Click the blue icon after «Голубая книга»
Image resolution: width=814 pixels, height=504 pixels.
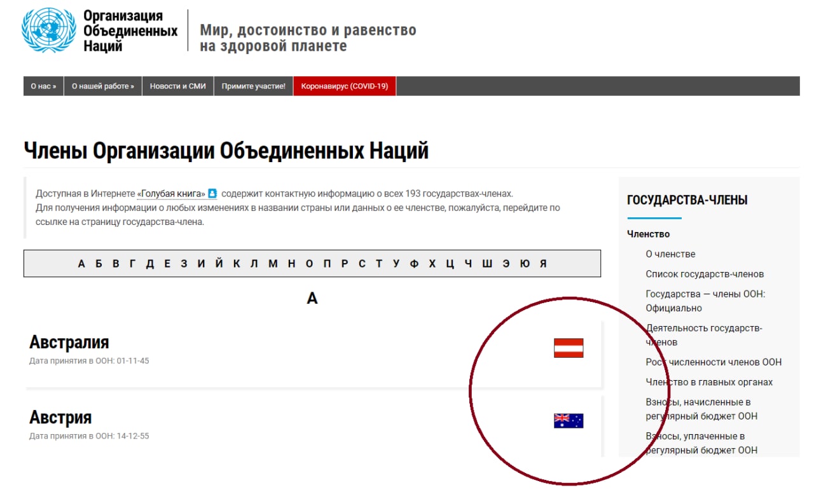(212, 193)
